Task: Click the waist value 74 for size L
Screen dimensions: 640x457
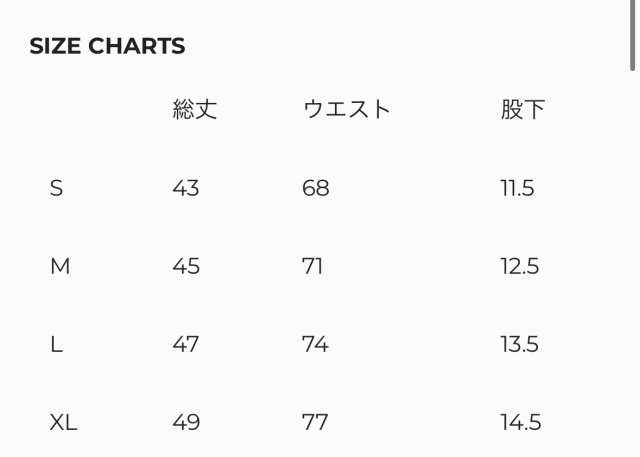Action: 315,344
